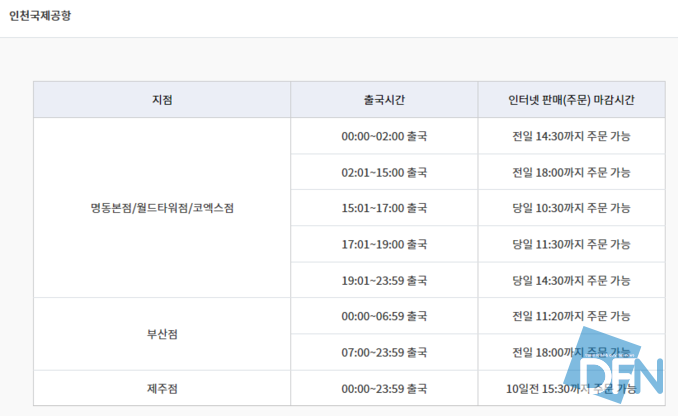Click the 02:01~15:00 출국 time cell
The height and width of the screenshot is (416, 678).
pyautogui.click(x=384, y=172)
